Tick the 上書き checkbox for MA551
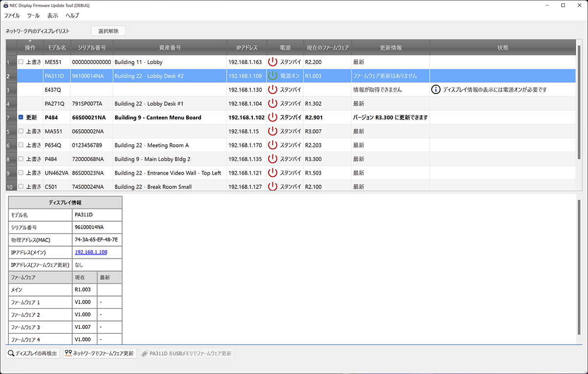This screenshot has height=374, width=588. point(21,131)
